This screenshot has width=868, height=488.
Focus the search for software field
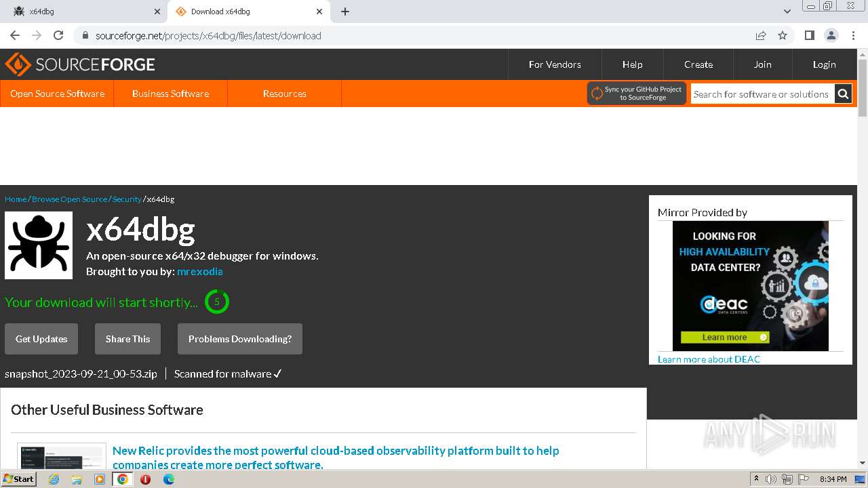pyautogui.click(x=762, y=94)
